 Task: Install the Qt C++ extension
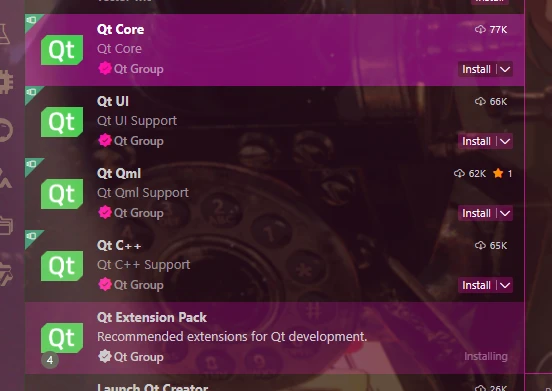(476, 285)
